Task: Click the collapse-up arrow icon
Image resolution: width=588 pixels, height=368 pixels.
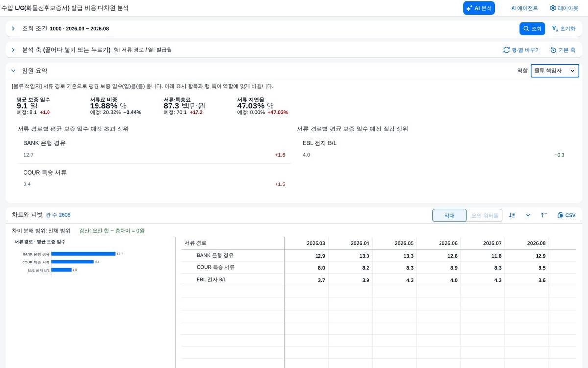Action: 544,215
